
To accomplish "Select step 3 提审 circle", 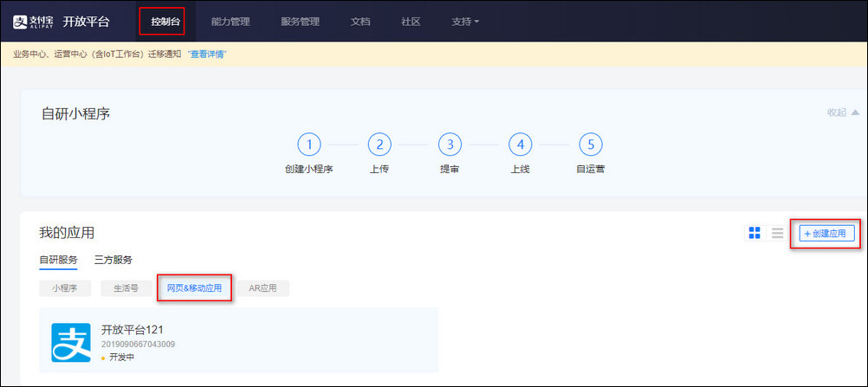I will tap(450, 144).
